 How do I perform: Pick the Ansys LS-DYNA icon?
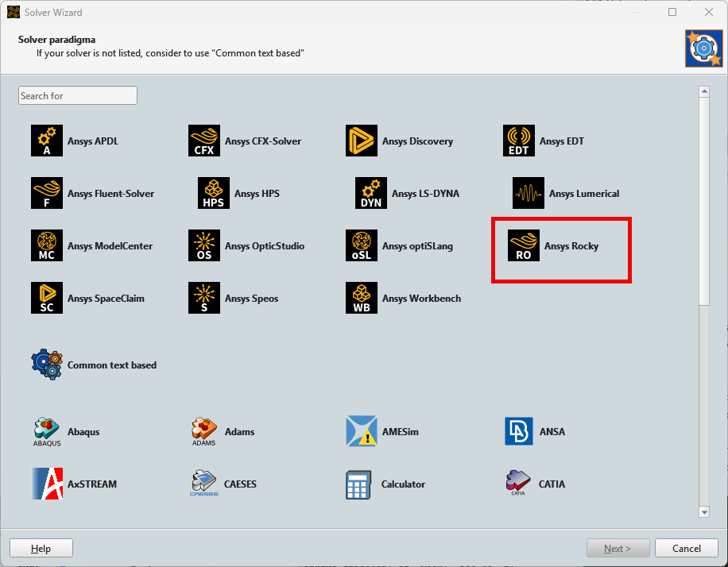tap(371, 193)
